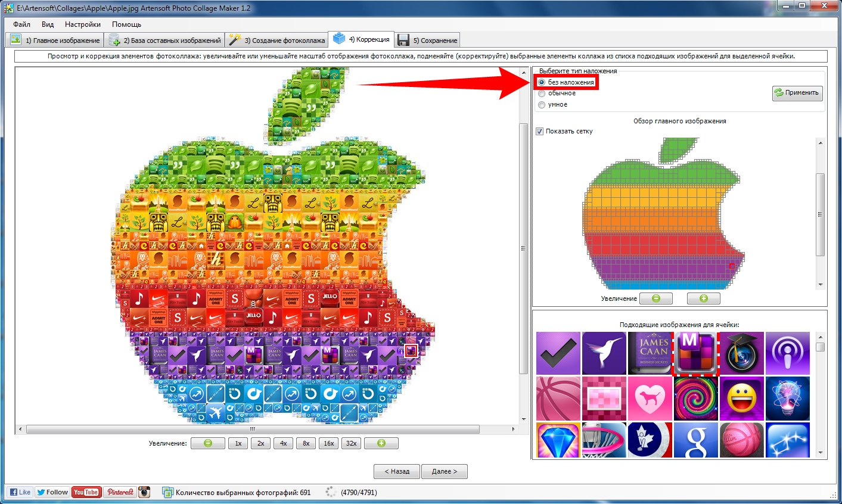Click the Facebook Like button
The image size is (842, 504).
(x=20, y=492)
